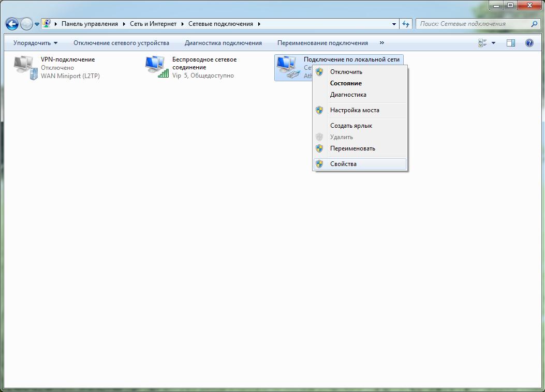The image size is (545, 392).
Task: Click Диагностика подключения toolbar button
Action: tap(223, 43)
